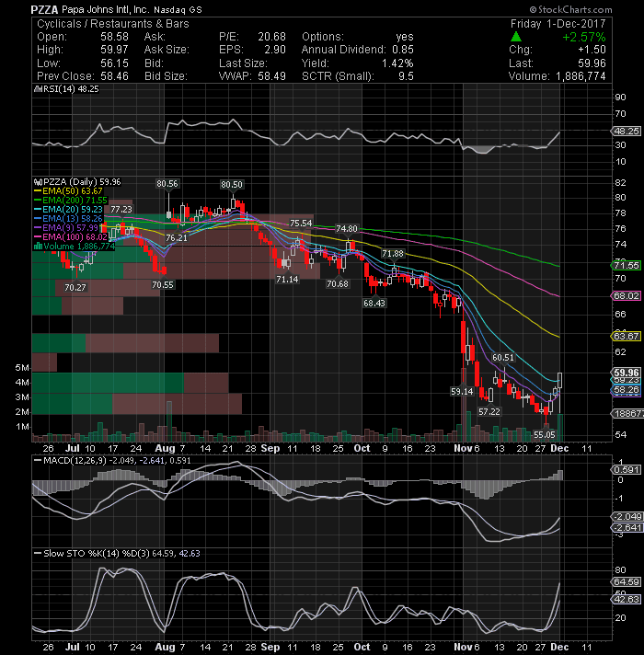Screen dimensions: 644x655
Task: Click the 70.68 low price label
Action: click(x=338, y=284)
